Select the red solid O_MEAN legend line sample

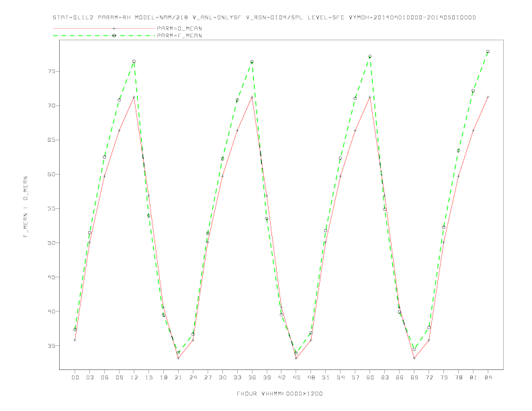point(104,28)
